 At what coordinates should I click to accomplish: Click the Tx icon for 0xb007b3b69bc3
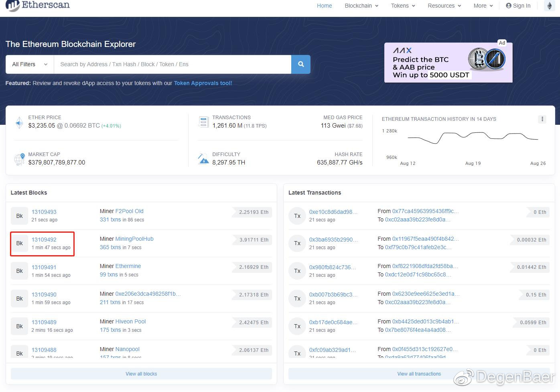(297, 299)
